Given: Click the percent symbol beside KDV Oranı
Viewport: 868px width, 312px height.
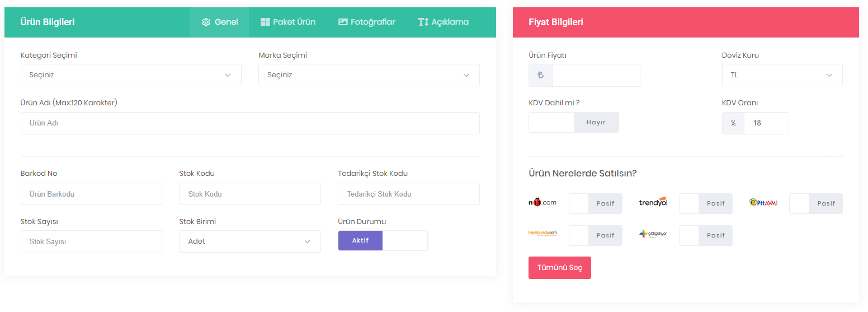Looking at the screenshot, I should (x=733, y=123).
